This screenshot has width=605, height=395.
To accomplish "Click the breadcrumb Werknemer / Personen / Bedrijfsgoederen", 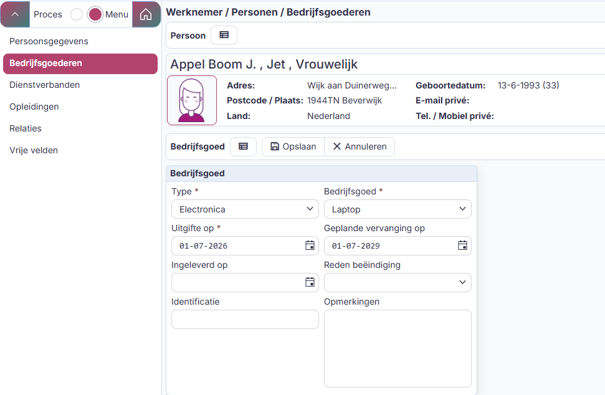I will pyautogui.click(x=268, y=12).
